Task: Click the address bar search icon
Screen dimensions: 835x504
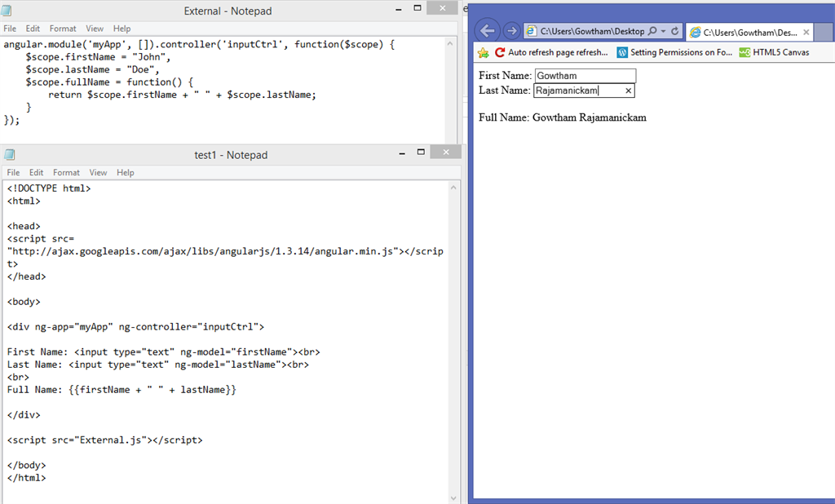Action: 652,31
